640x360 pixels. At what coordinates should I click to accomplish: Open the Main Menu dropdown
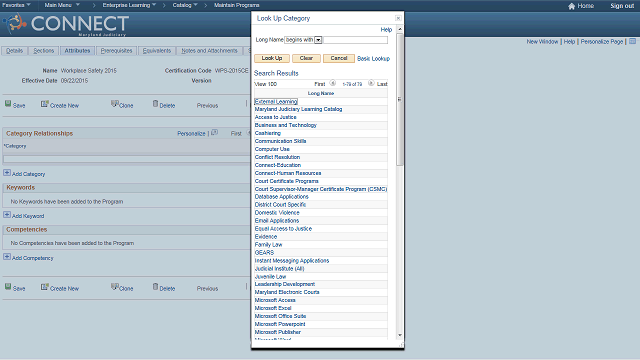coord(62,5)
